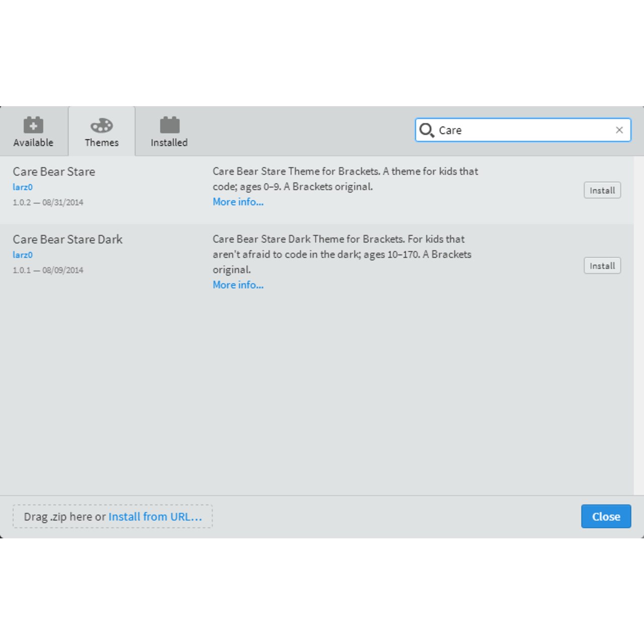This screenshot has height=644, width=644.
Task: Close the Extension Manager dialog
Action: pyautogui.click(x=606, y=516)
